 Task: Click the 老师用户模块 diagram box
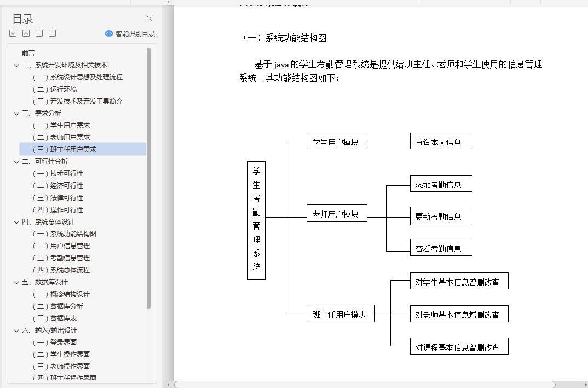point(337,213)
